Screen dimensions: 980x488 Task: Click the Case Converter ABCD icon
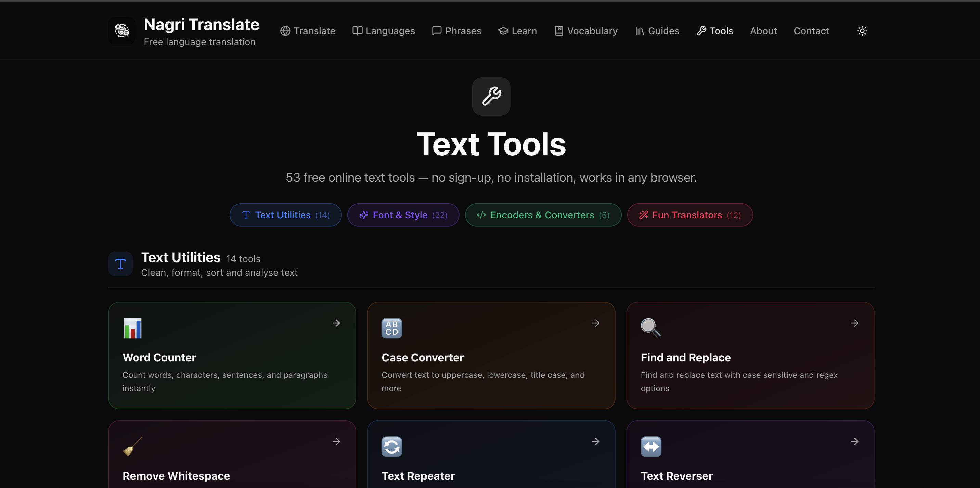coord(391,328)
